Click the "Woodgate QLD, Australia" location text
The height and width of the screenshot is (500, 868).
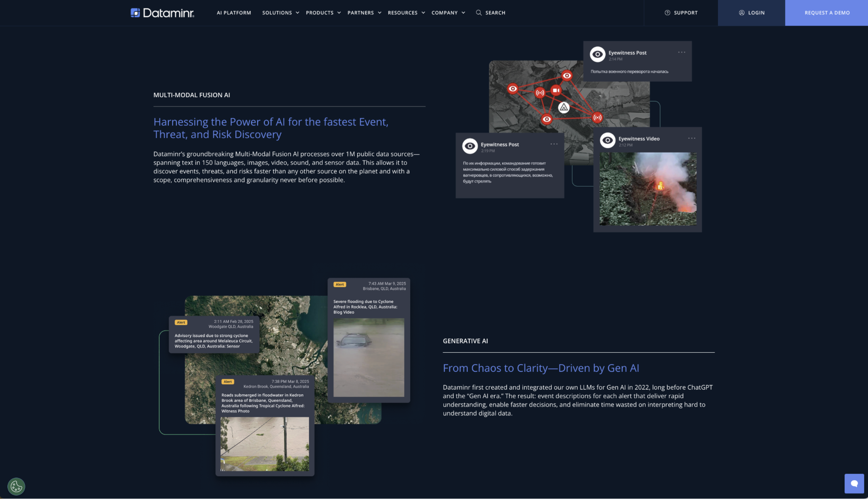(231, 327)
